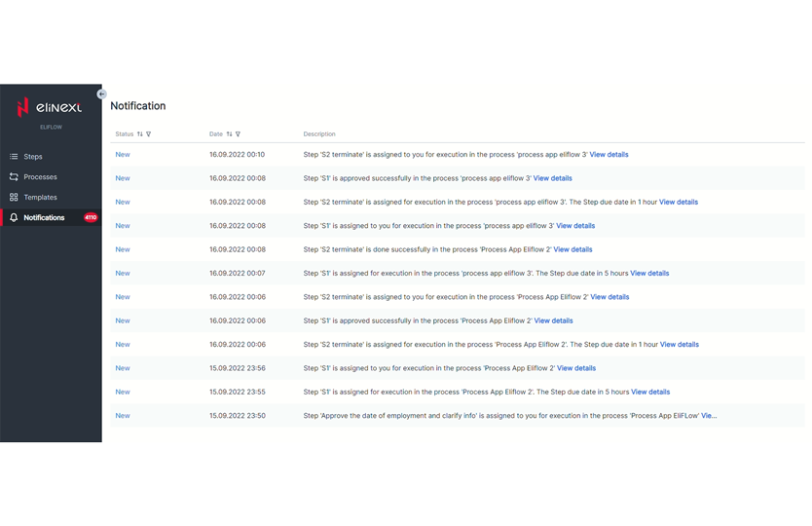Image resolution: width=812 pixels, height=526 pixels.
Task: Open the Status column filter
Action: coord(149,134)
